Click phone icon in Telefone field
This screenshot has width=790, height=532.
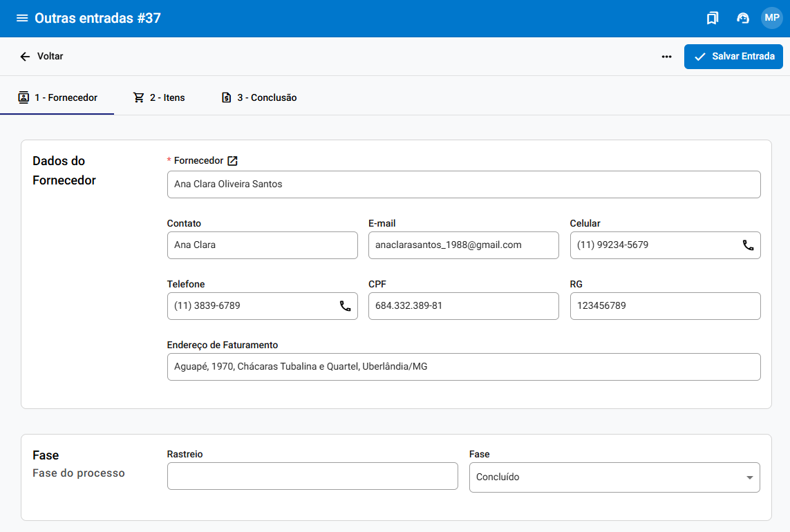345,306
